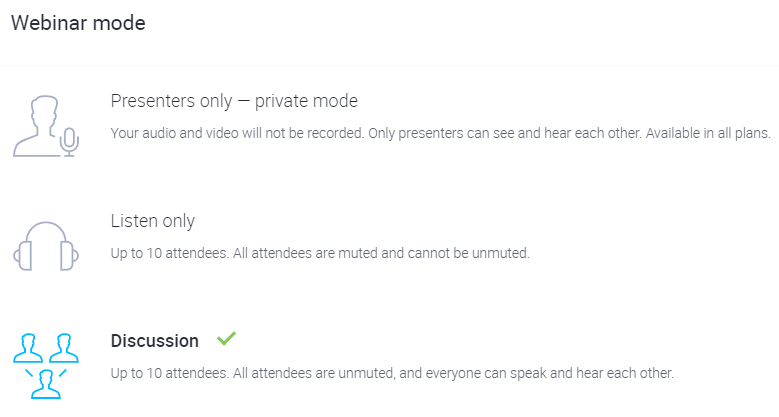Click the presenter with microphone icon

(x=46, y=126)
